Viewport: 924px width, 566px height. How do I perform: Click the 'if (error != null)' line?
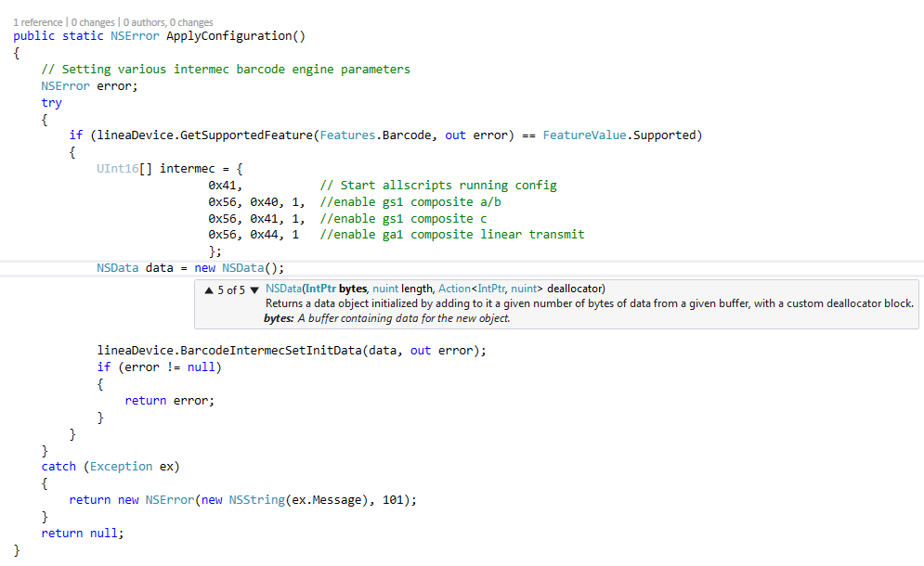click(159, 367)
